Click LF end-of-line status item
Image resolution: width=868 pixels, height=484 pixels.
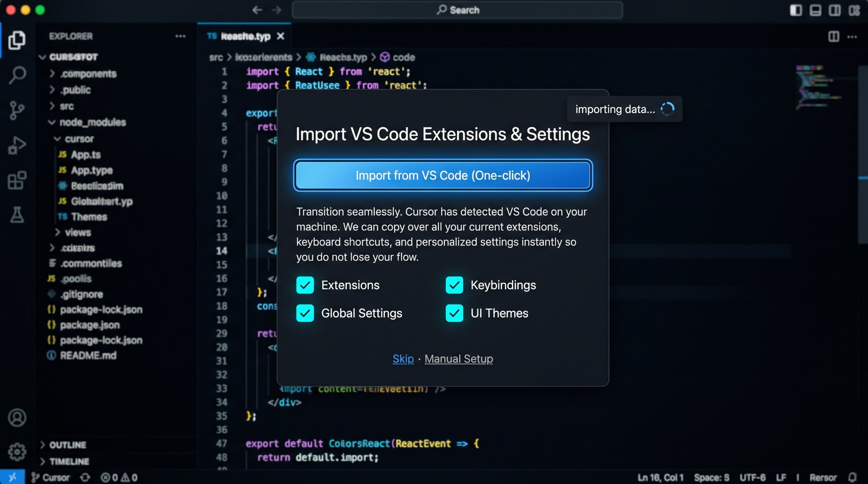point(781,477)
